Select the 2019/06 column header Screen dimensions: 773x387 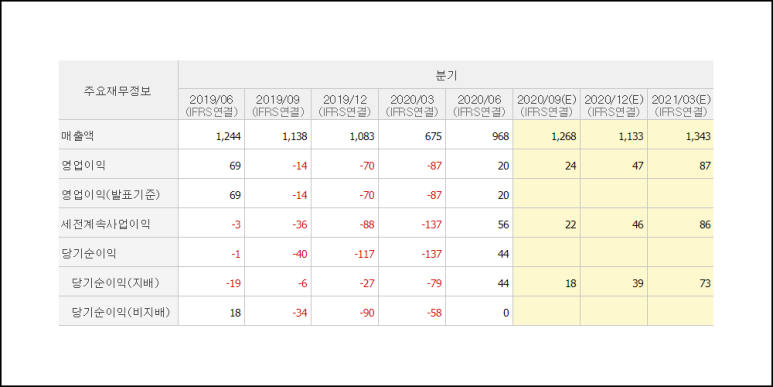click(x=211, y=105)
